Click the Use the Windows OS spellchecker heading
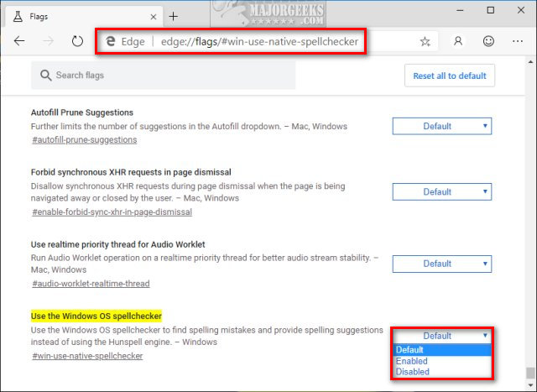The width and height of the screenshot is (537, 392). (96, 316)
